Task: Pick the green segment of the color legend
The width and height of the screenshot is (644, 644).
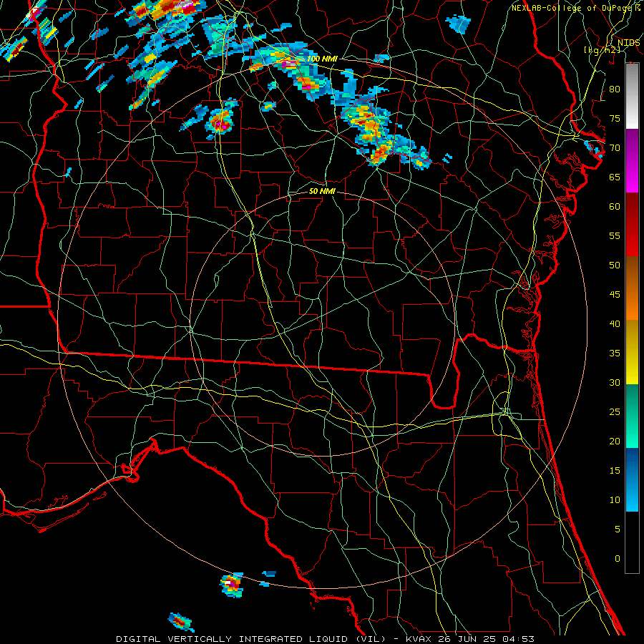Action: click(x=632, y=416)
